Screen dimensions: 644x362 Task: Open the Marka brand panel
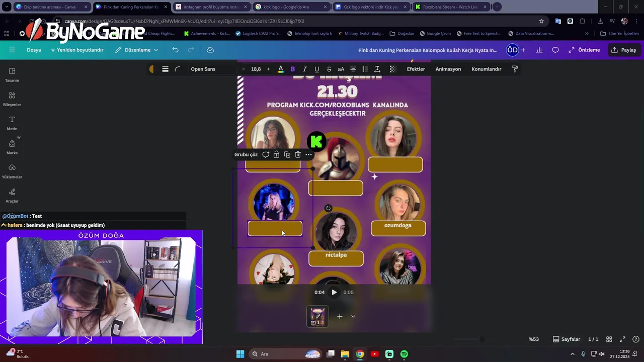coord(12,147)
